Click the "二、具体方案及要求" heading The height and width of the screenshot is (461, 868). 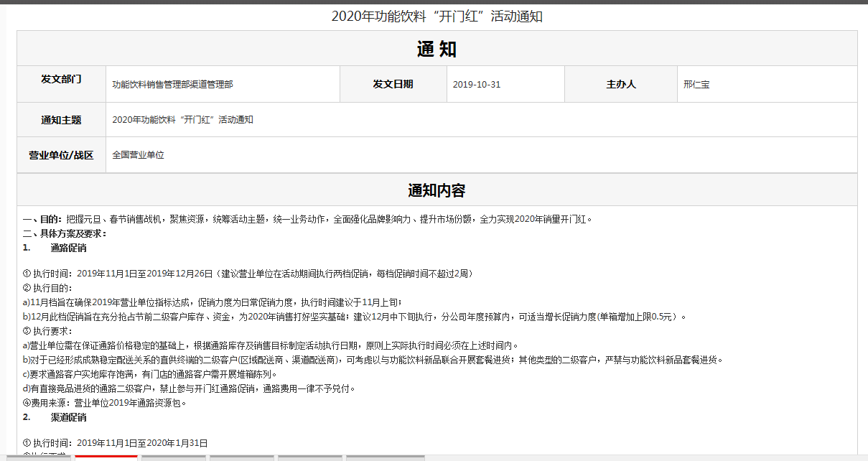pos(65,233)
